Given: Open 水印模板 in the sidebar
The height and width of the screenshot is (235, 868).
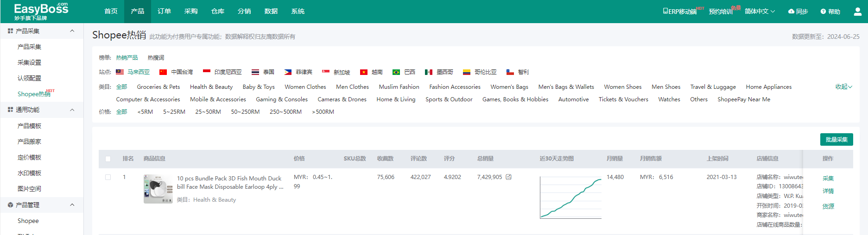Looking at the screenshot, I should (29, 173).
